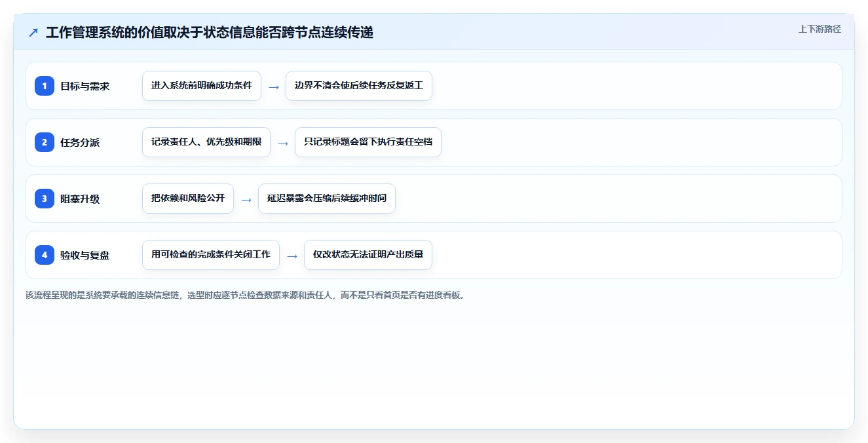Screen dimensions: 868x443
Task: Click the 进入系统前明确成功条件 box
Action: click(202, 86)
